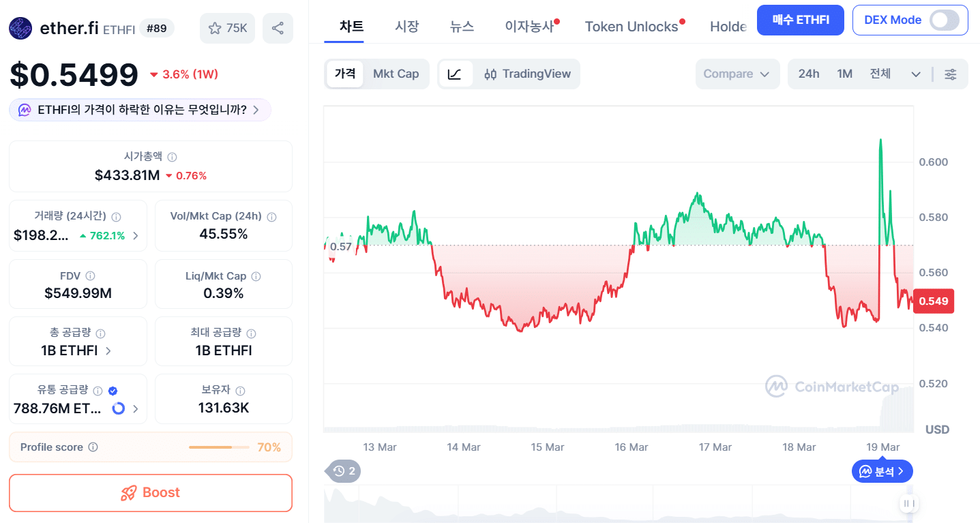980x523 pixels.
Task: Click the Boost button
Action: point(151,492)
